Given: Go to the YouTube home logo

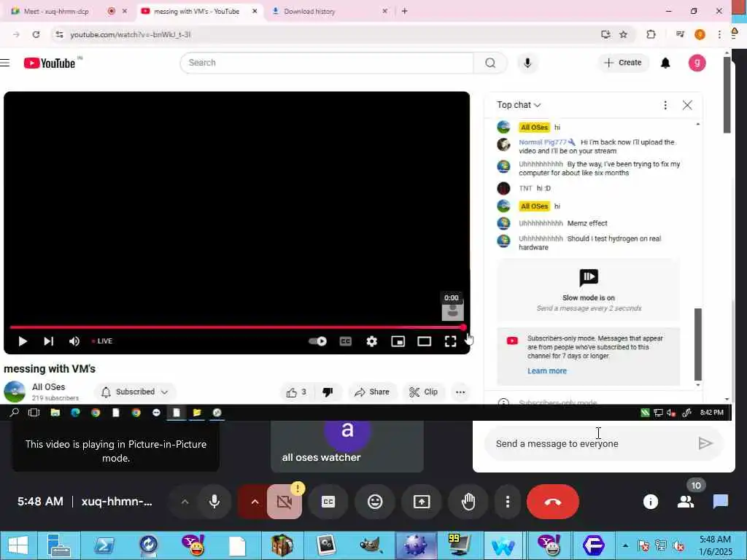Looking at the screenshot, I should pyautogui.click(x=50, y=63).
